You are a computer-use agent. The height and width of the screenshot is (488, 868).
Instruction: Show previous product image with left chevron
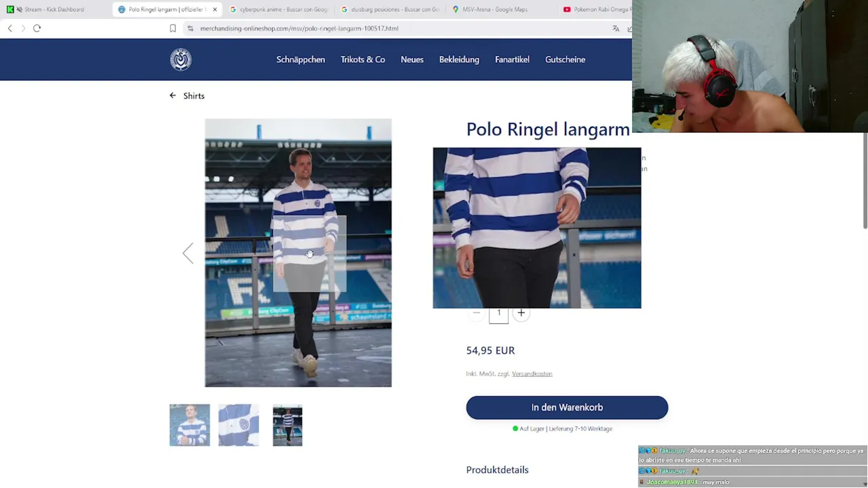tap(188, 253)
